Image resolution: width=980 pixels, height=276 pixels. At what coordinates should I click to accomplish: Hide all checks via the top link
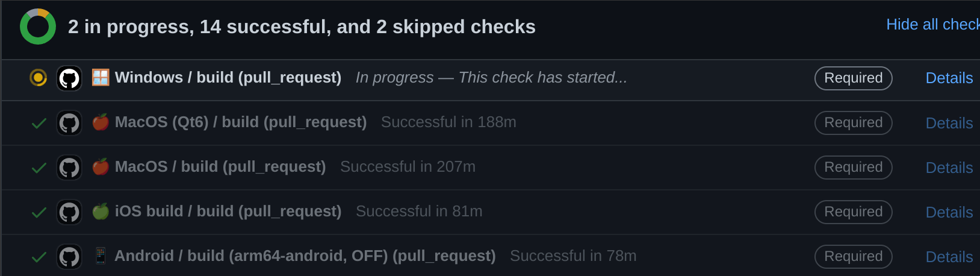[932, 25]
